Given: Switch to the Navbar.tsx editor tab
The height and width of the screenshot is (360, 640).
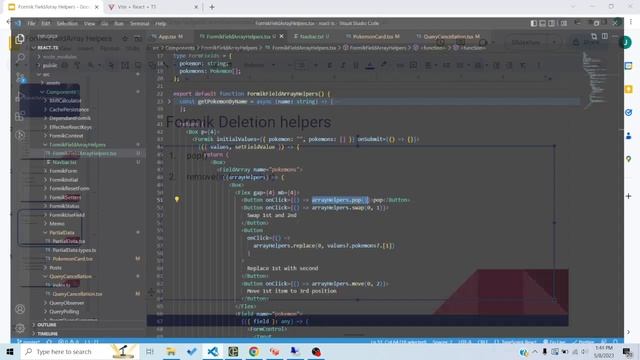Looking at the screenshot, I should tap(311, 36).
